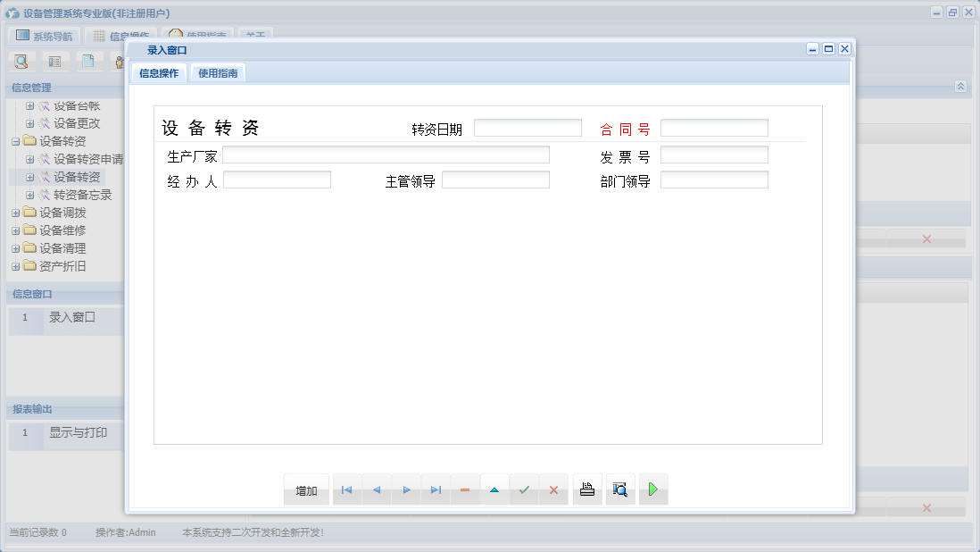Click the 信息窗口 panel header

66,294
